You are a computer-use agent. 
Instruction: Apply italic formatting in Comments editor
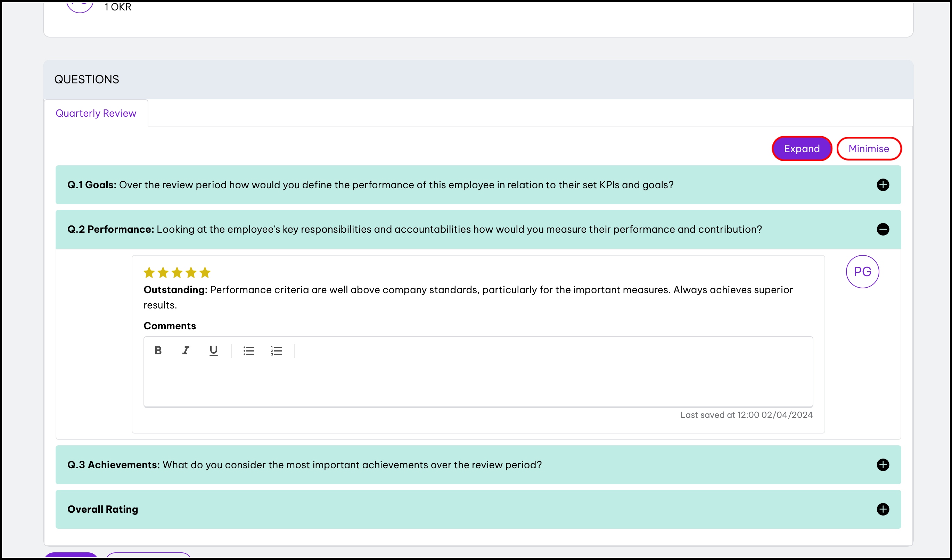pos(186,351)
